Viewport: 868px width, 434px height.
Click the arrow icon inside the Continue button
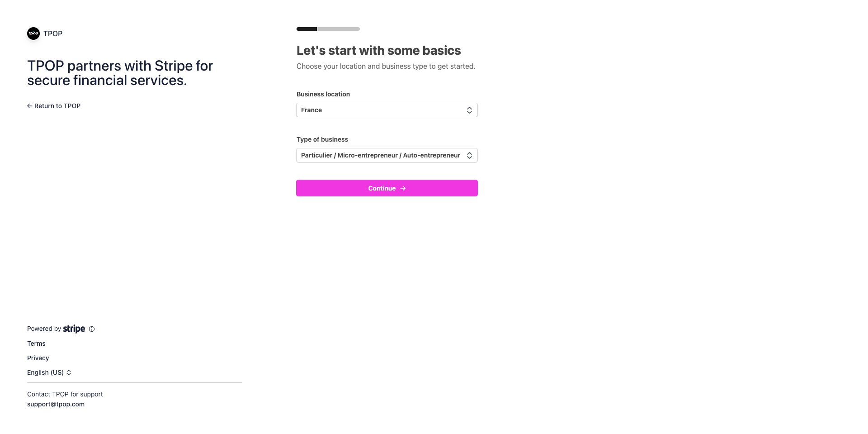pyautogui.click(x=403, y=188)
